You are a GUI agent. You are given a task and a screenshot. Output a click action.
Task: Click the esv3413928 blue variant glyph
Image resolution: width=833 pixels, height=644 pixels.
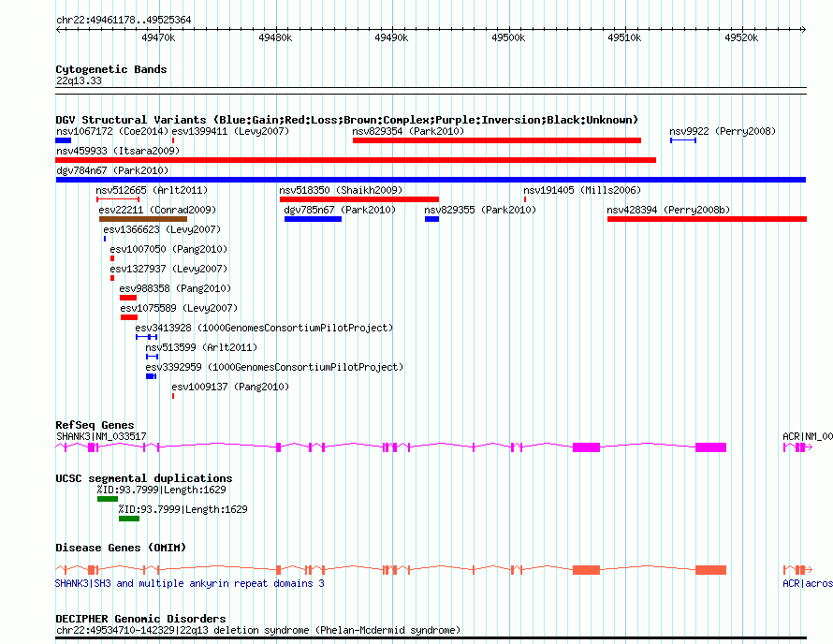point(147,337)
